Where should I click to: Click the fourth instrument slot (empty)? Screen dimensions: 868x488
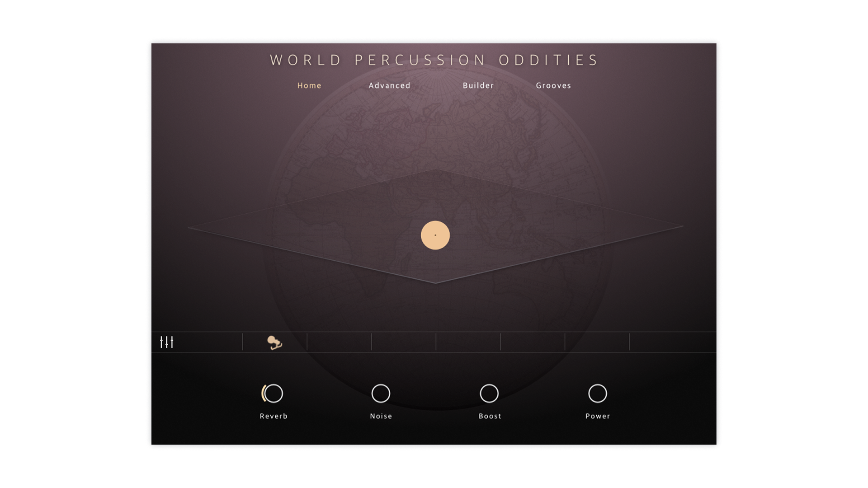pyautogui.click(x=468, y=342)
